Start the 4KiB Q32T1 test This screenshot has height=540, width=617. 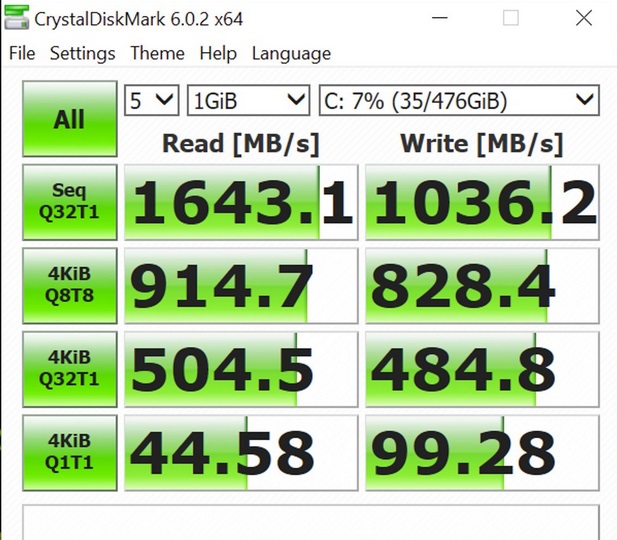(x=70, y=369)
